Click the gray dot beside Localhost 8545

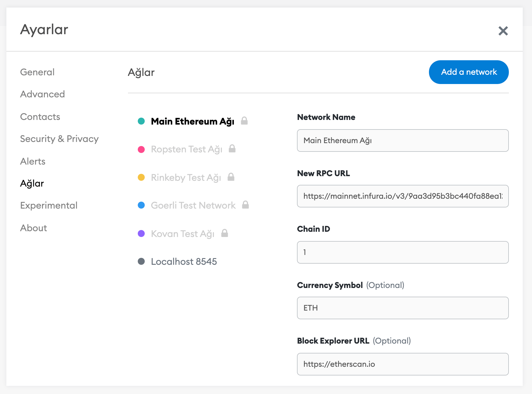pyautogui.click(x=141, y=262)
